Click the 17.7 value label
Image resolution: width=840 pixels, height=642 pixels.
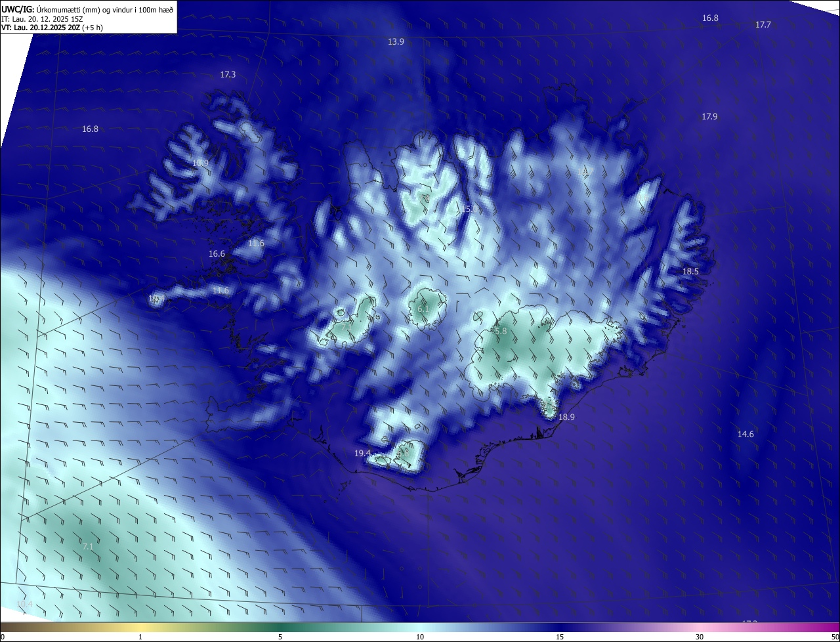tap(763, 25)
